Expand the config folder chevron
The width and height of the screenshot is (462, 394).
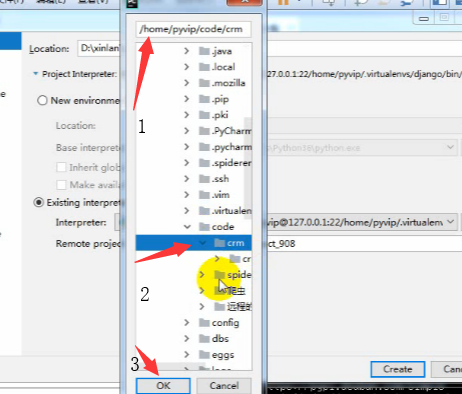(187, 323)
